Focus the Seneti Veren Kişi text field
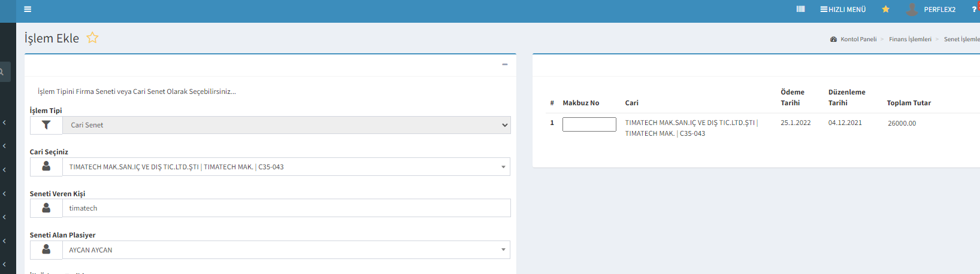The image size is (980, 274). coord(286,208)
